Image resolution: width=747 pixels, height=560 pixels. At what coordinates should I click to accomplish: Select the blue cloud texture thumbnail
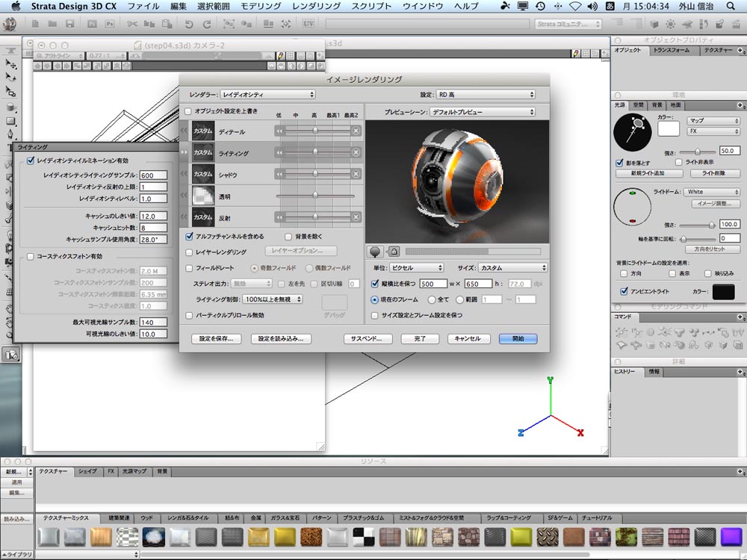click(153, 537)
